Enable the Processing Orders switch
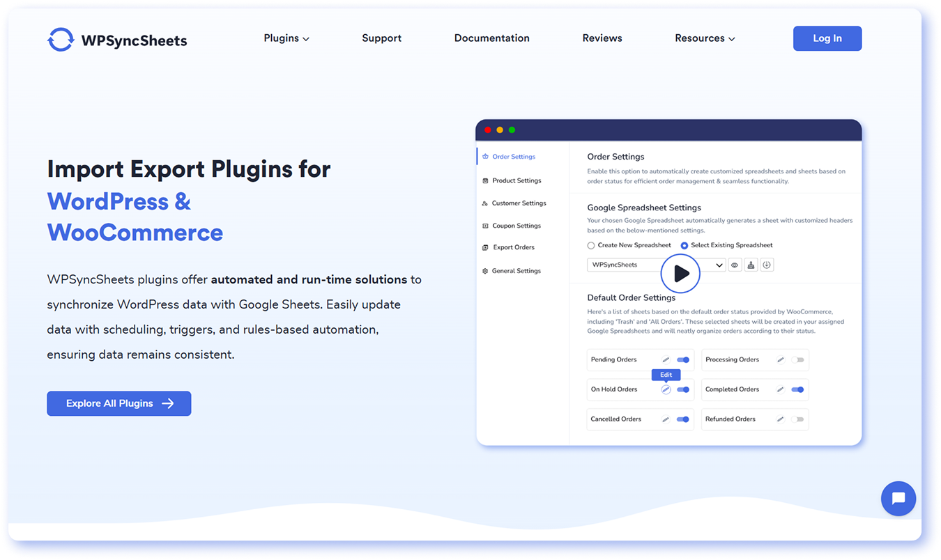941x560 pixels. click(797, 360)
